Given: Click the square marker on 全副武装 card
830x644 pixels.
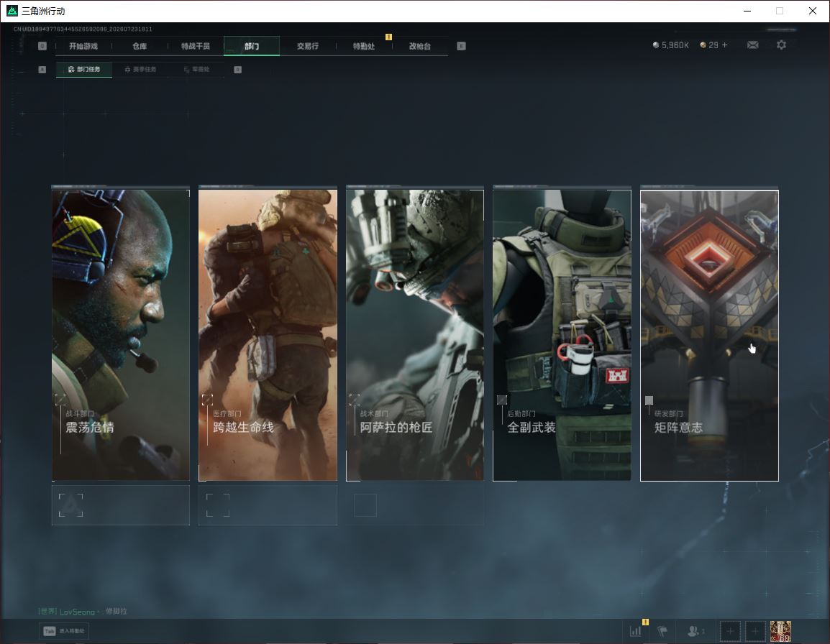Looking at the screenshot, I should tap(502, 400).
